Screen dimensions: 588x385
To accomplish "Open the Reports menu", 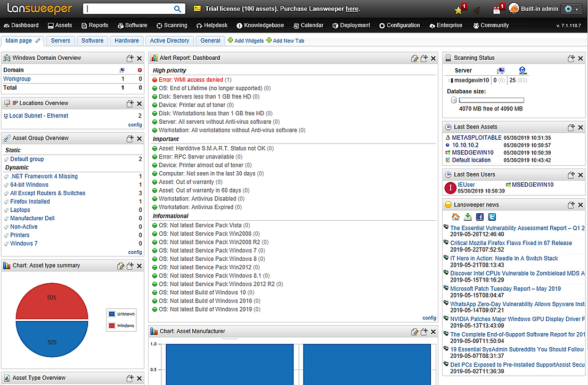I will [x=95, y=25].
